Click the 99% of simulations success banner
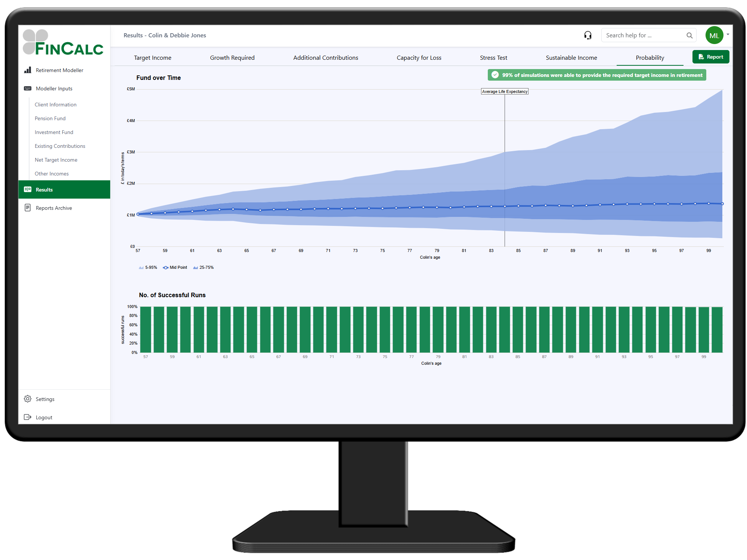This screenshot has width=747, height=560. 597,75
